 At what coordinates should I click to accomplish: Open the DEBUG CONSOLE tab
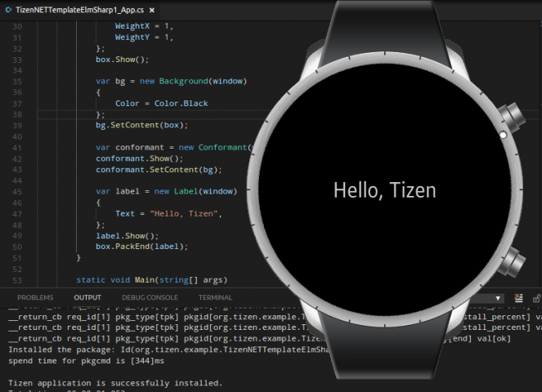(150, 298)
